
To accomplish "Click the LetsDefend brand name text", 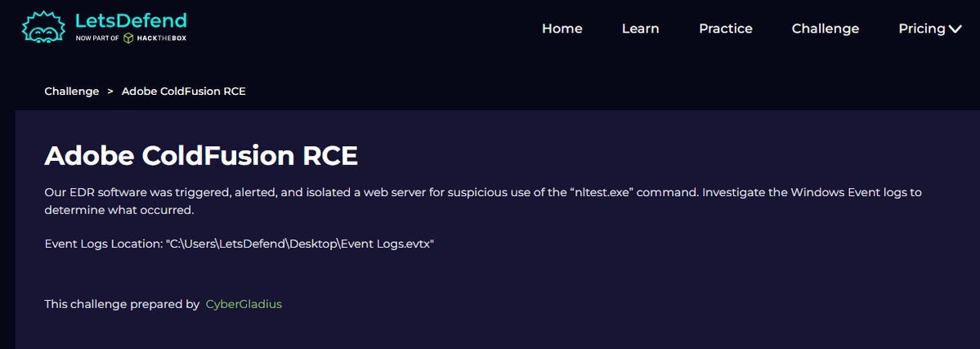I will click(131, 20).
